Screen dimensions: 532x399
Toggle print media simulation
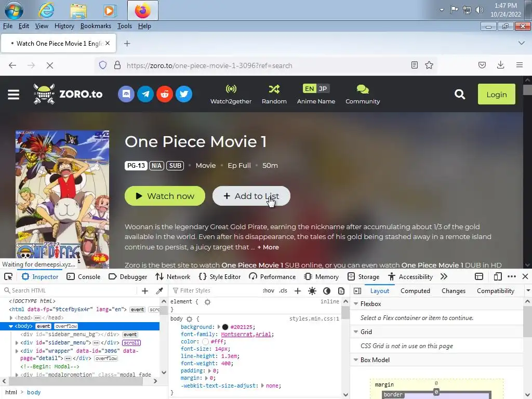click(x=341, y=291)
